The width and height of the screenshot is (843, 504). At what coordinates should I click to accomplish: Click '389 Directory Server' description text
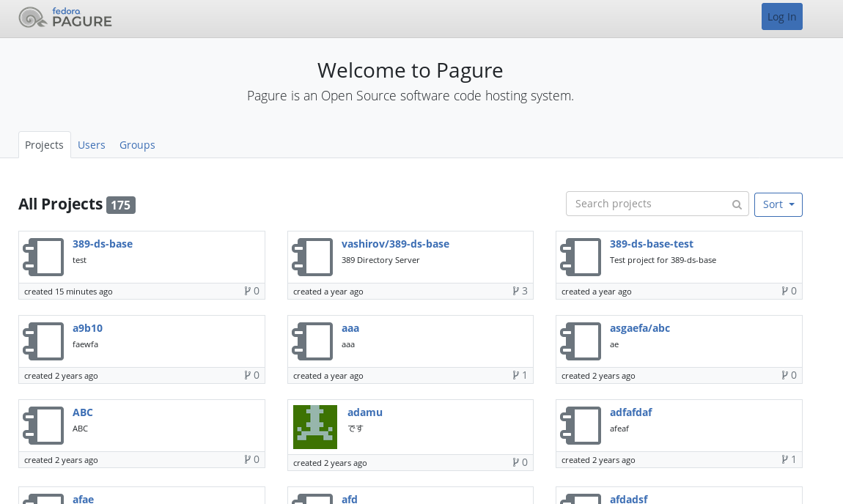[x=380, y=260]
